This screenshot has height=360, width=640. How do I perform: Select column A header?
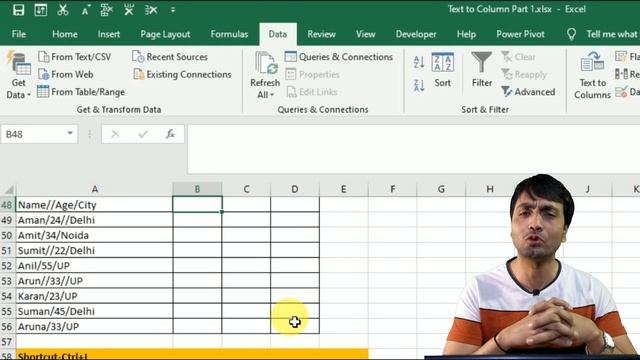pyautogui.click(x=94, y=189)
